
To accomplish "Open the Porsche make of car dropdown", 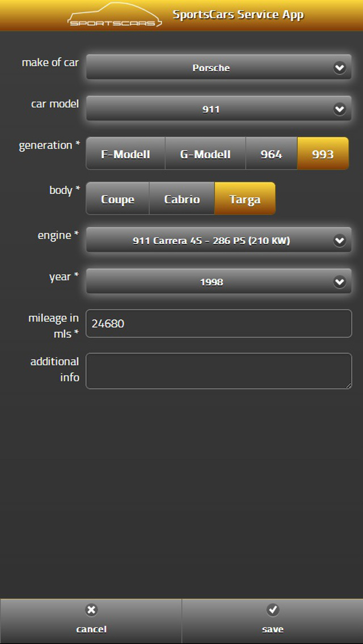I will [219, 67].
